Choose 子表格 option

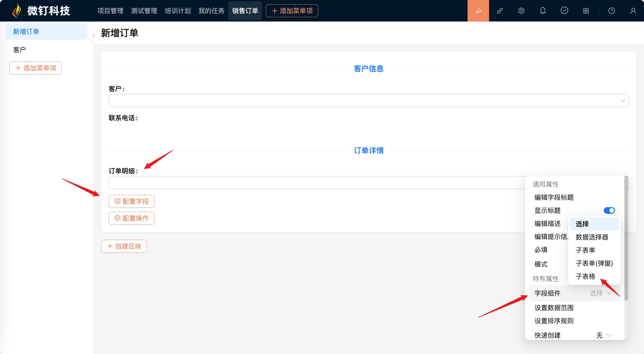click(594, 276)
